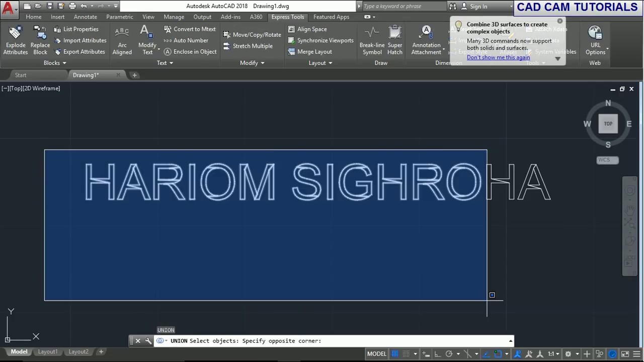Switch to the Annotate ribbon tab
644x362 pixels.
click(86, 17)
